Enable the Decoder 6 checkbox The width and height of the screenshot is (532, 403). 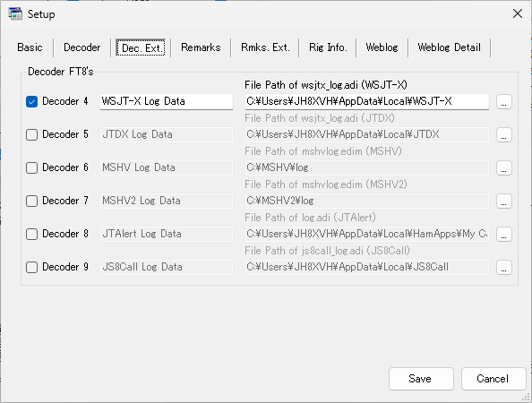pyautogui.click(x=32, y=167)
